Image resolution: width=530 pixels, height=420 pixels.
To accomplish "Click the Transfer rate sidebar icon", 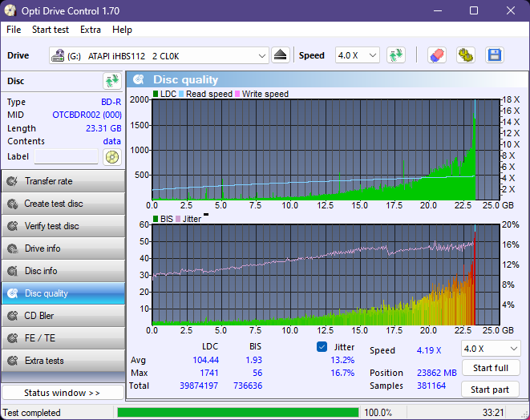I will tap(13, 181).
